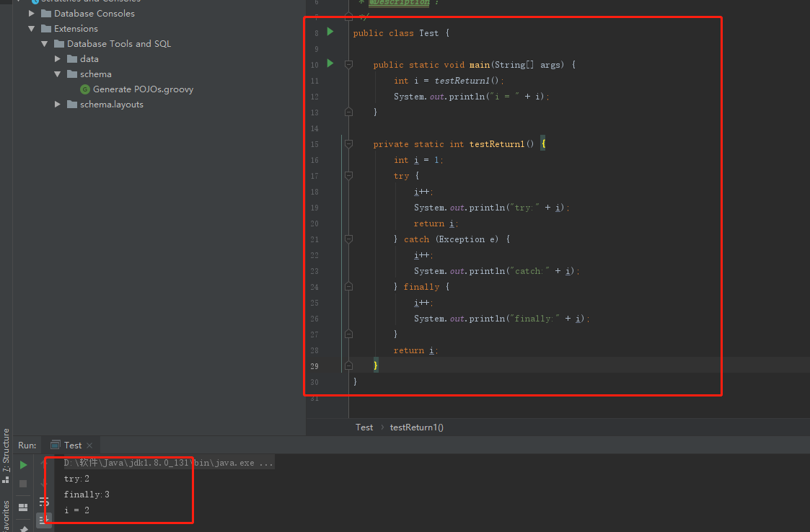810x532 pixels.
Task: Fold the try block at line 17
Action: click(348, 176)
